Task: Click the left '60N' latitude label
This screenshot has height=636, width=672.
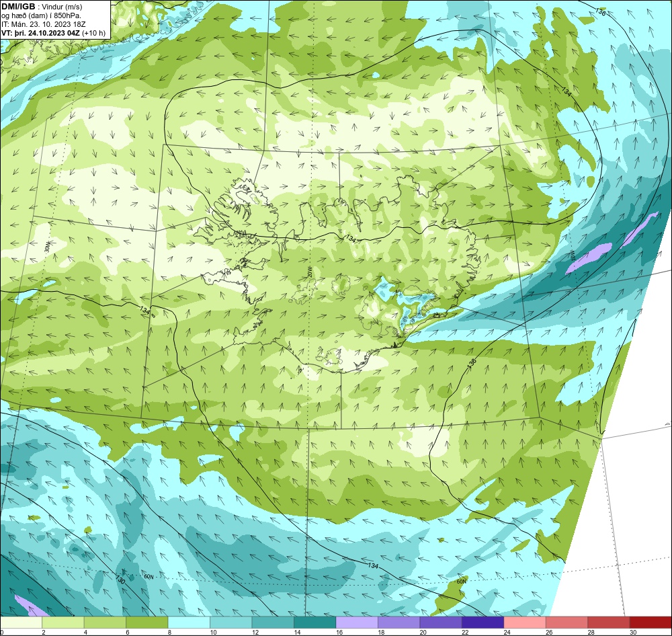Action: (149, 577)
